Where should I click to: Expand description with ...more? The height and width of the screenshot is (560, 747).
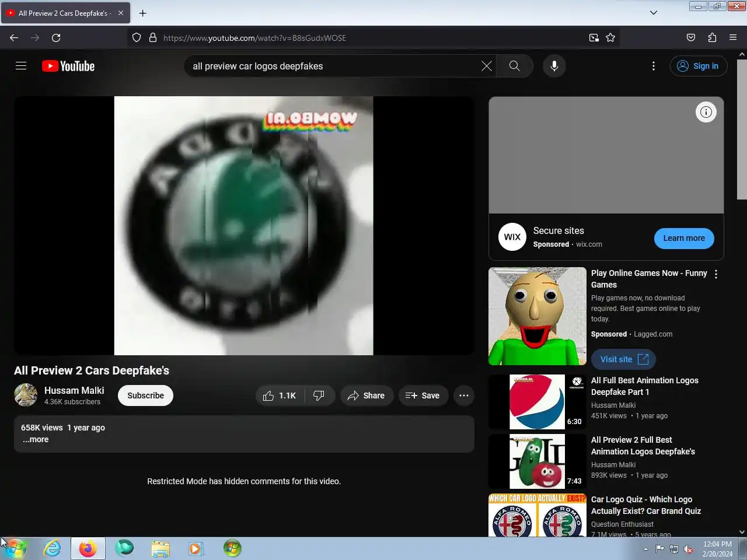[x=36, y=439]
